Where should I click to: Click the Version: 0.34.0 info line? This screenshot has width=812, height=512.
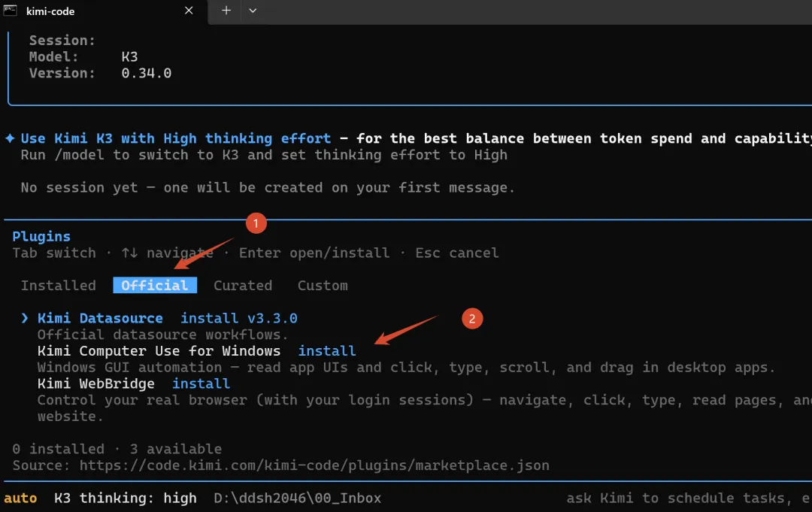(x=100, y=73)
